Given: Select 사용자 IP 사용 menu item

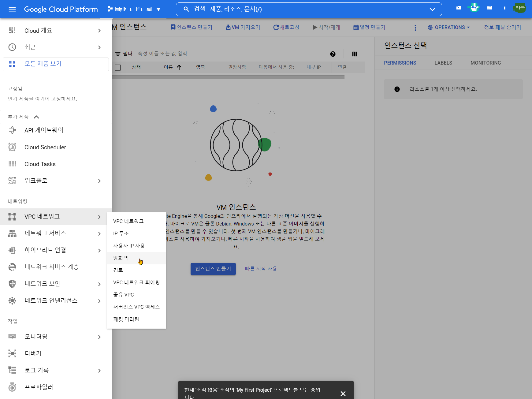Looking at the screenshot, I should [x=136, y=246].
